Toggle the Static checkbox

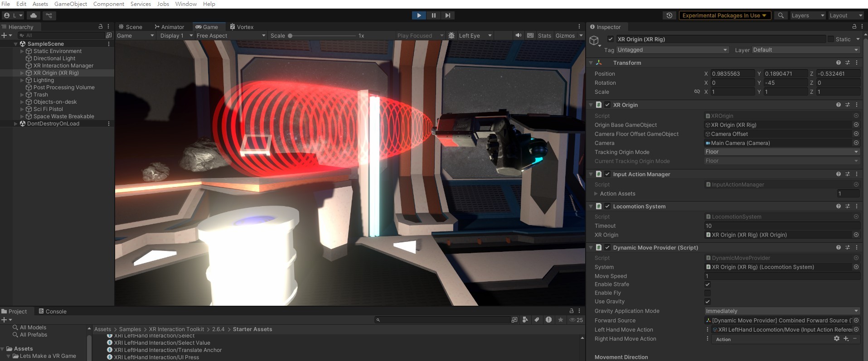831,39
